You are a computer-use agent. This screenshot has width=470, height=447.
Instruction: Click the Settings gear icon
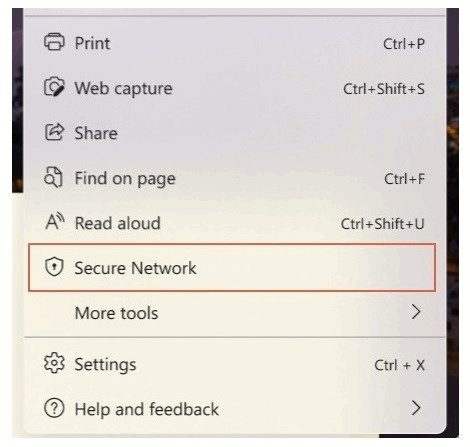(x=54, y=363)
